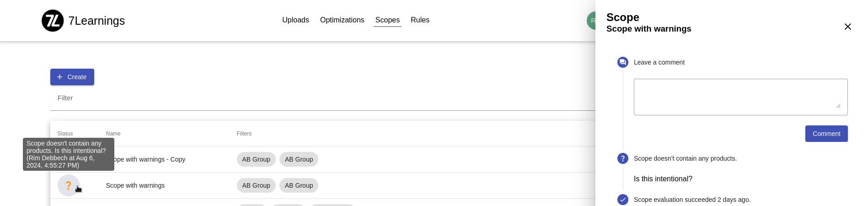Click the Leave a comment chat icon

click(623, 62)
